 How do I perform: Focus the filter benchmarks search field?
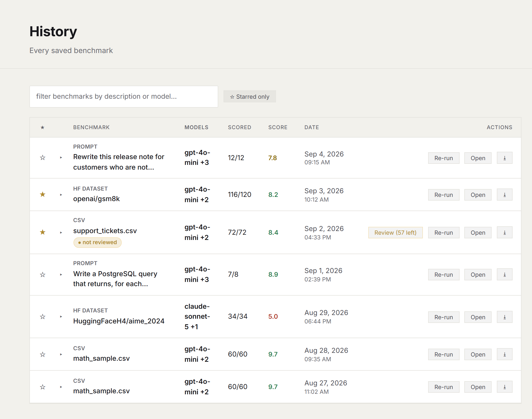124,97
